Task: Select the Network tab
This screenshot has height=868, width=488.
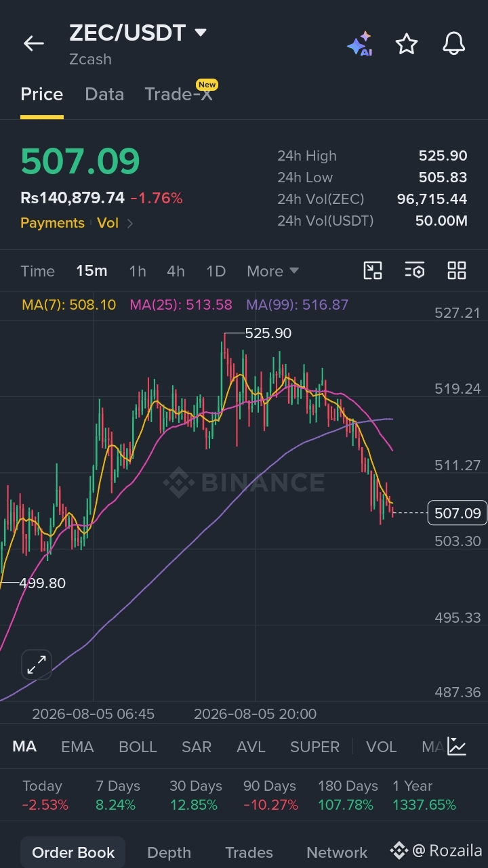Action: pos(337,852)
